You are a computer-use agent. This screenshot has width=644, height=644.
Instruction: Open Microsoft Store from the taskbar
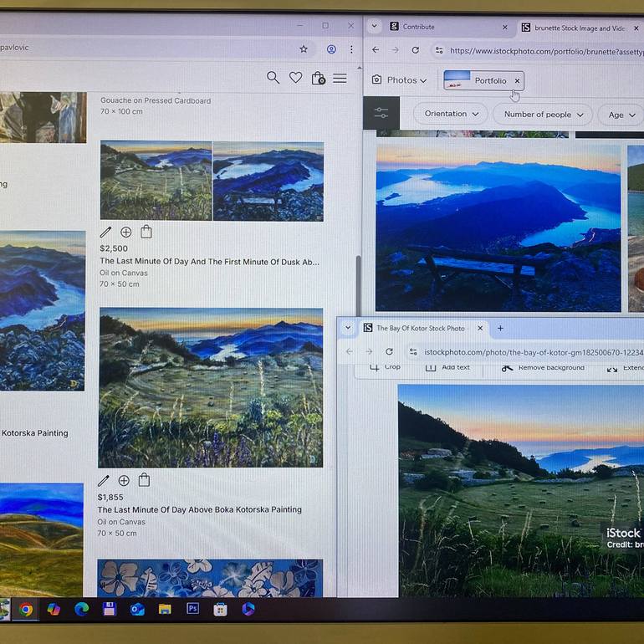coord(220,610)
